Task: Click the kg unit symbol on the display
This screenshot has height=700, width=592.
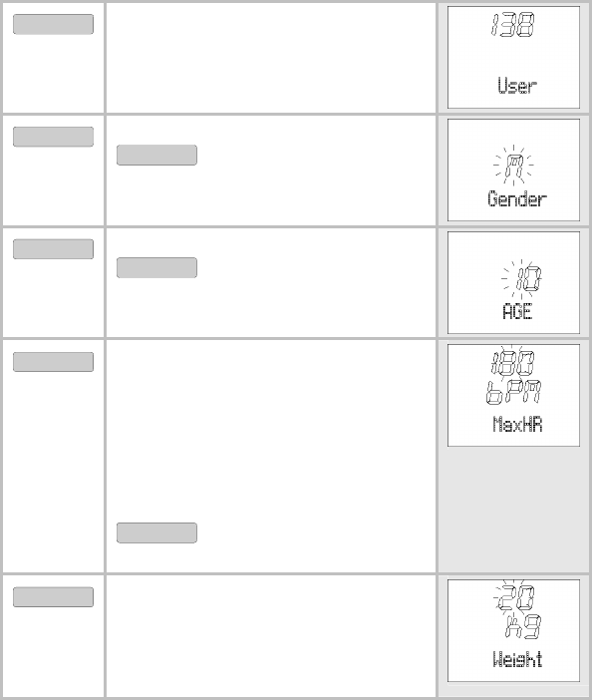Action: pyautogui.click(x=523, y=626)
